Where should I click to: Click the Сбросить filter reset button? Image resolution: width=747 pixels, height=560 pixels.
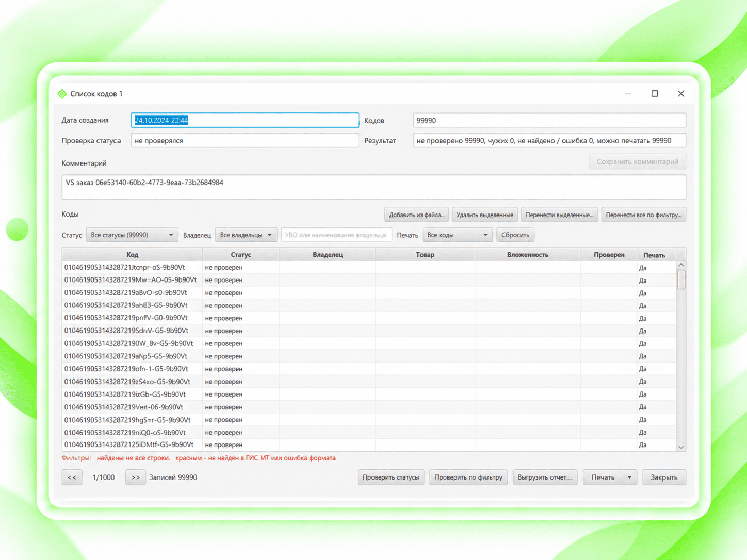[x=515, y=235]
